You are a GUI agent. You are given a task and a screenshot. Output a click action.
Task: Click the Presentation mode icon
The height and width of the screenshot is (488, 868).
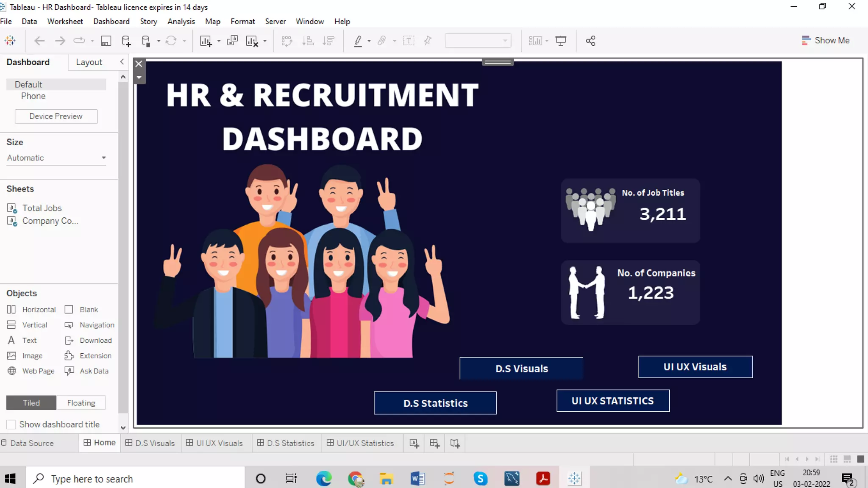tap(561, 41)
